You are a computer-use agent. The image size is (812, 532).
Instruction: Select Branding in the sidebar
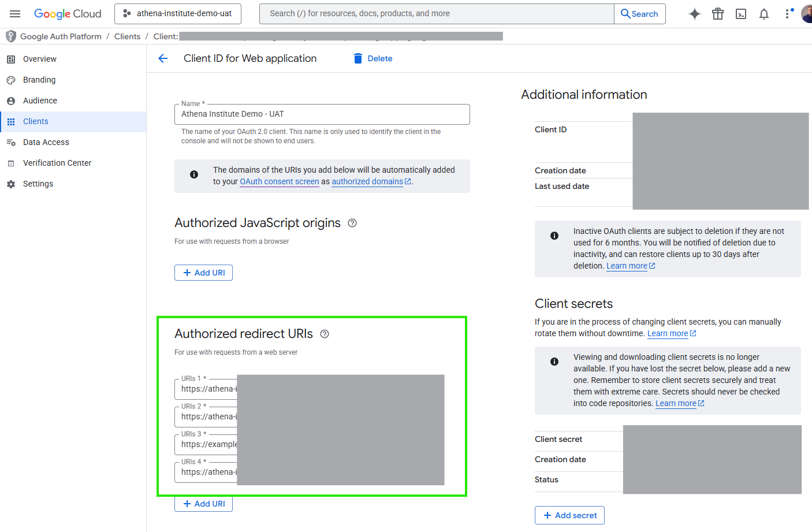(39, 80)
